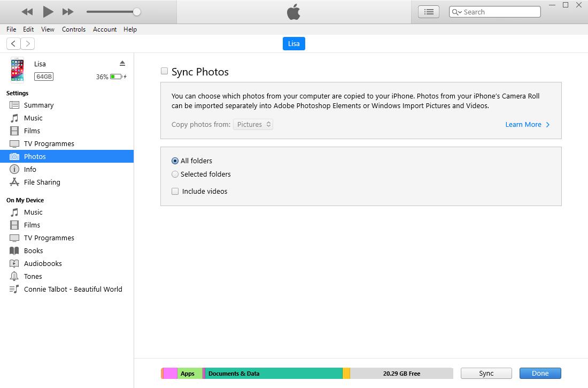Viewport: 588px width, 388px height.
Task: Select TV Programmes under Settings
Action: click(x=67, y=143)
